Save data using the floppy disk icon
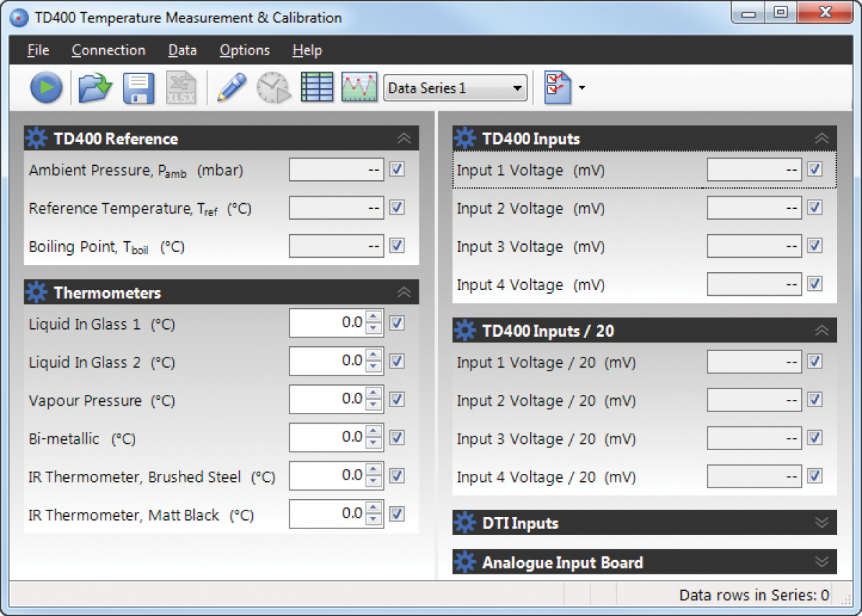Viewport: 862px width, 616px height. point(139,88)
